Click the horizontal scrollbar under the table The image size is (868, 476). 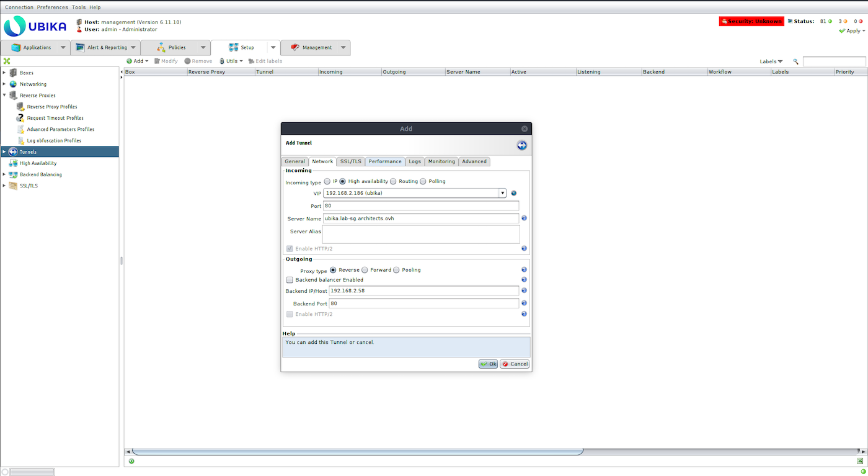[x=356, y=451]
